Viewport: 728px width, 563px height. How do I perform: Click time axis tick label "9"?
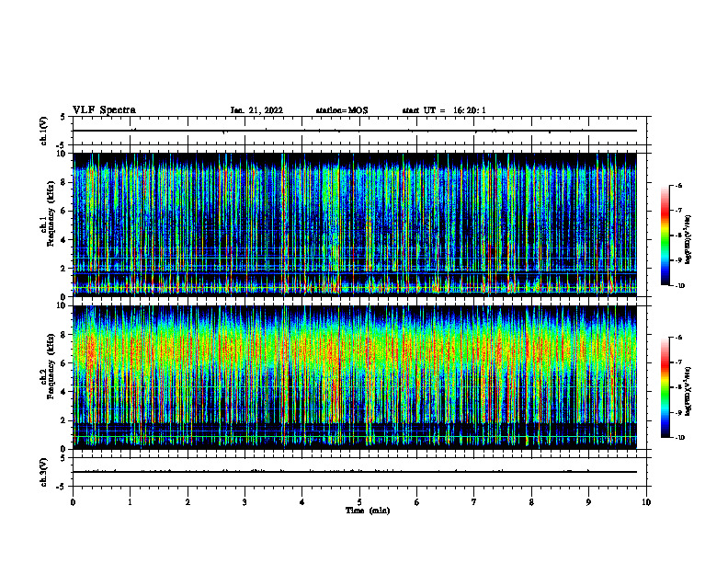pyautogui.click(x=588, y=502)
